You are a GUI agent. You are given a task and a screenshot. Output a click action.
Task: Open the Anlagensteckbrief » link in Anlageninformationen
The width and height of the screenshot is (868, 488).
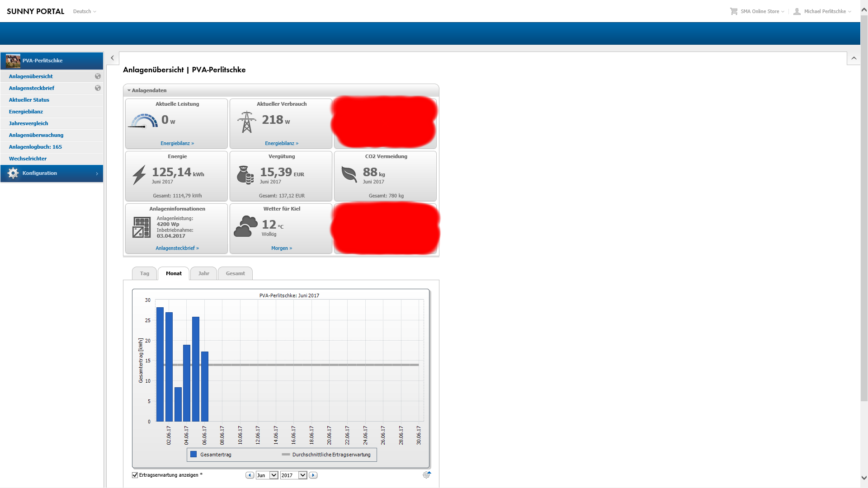tap(177, 248)
